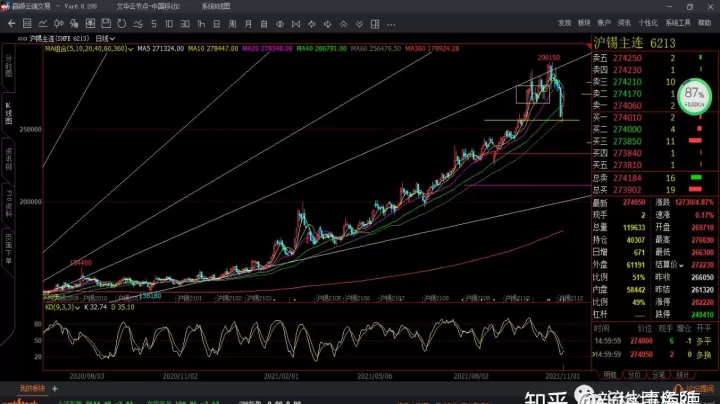Switch to 5-minute period
Screen dimensions: 720x404
154,23
